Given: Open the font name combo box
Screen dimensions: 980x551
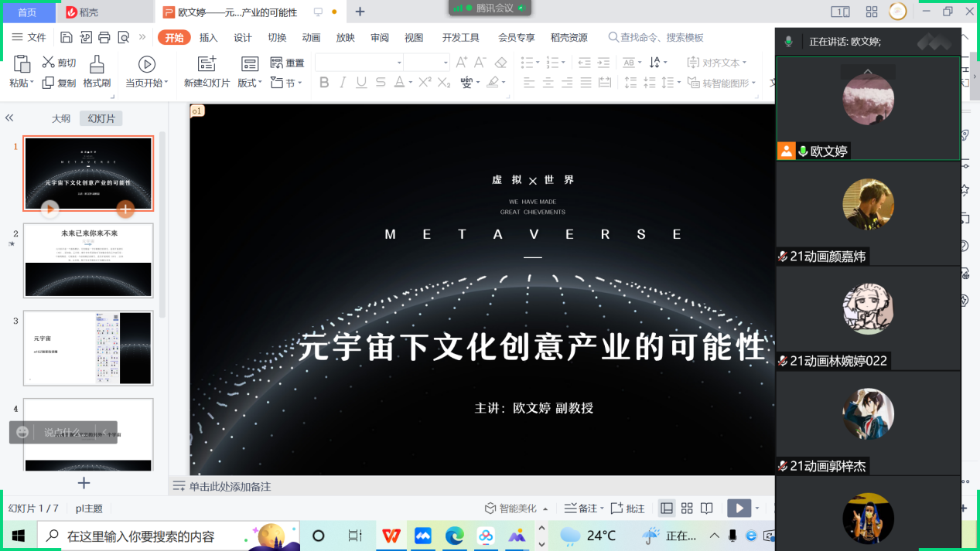Looking at the screenshot, I should 360,63.
